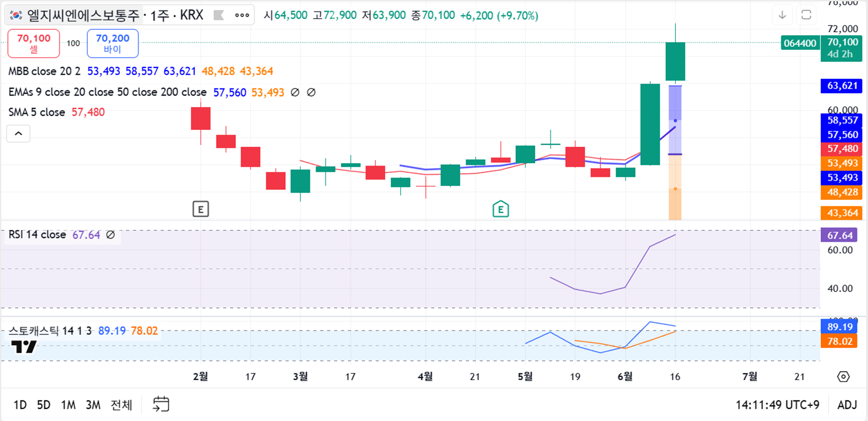The height and width of the screenshot is (421, 868).
Task: Select the 1D time range
Action: (x=20, y=405)
